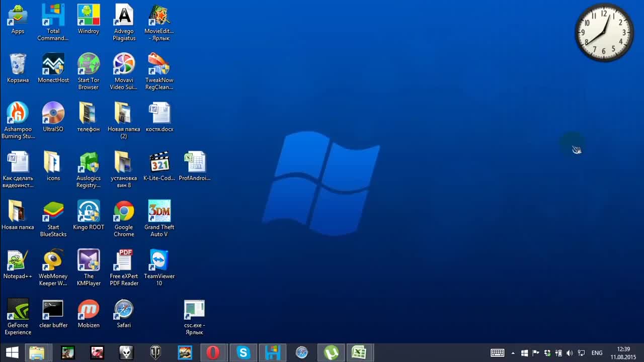Screen dimensions: 644x362
Task: Select the Как сделать видеоинст document icon
Action: [18, 170]
